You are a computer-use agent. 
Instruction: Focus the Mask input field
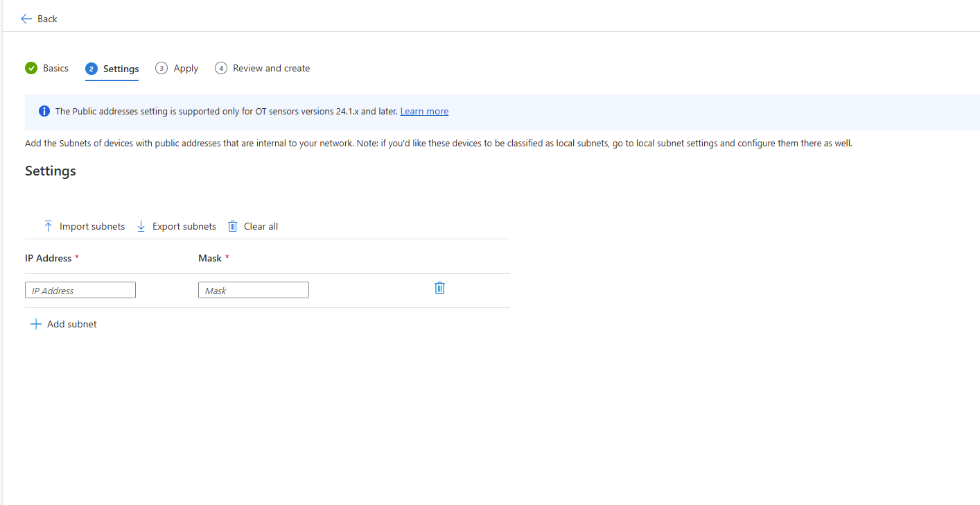254,291
